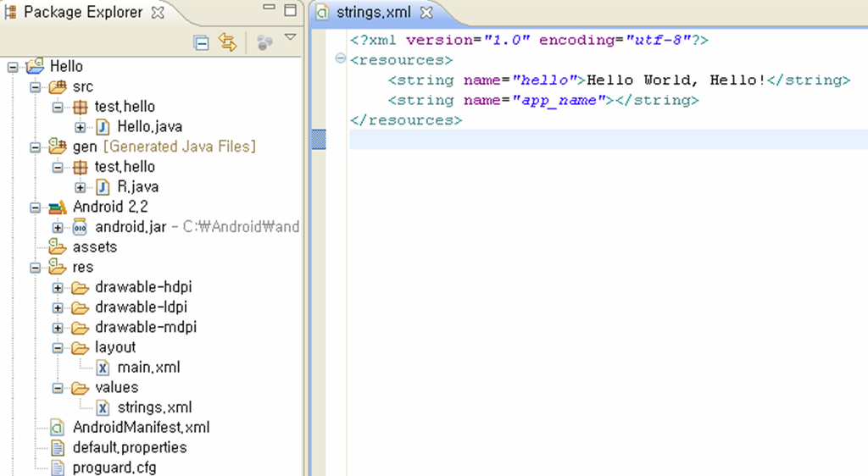Screen dimensions: 868x476
Task: Close the Package Explorer view tab
Action: click(158, 13)
